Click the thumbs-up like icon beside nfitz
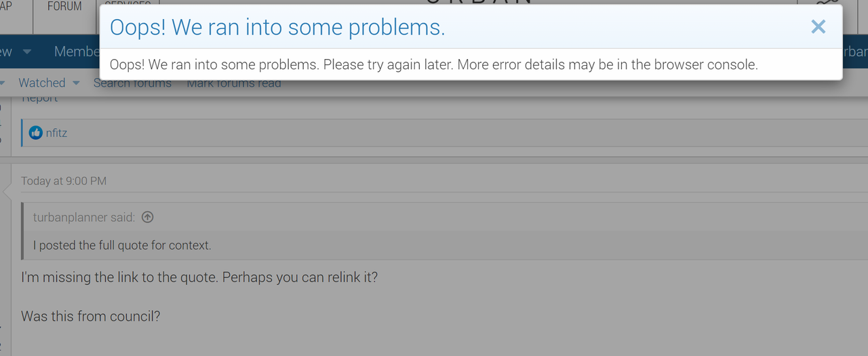868x356 pixels. pyautogui.click(x=36, y=133)
